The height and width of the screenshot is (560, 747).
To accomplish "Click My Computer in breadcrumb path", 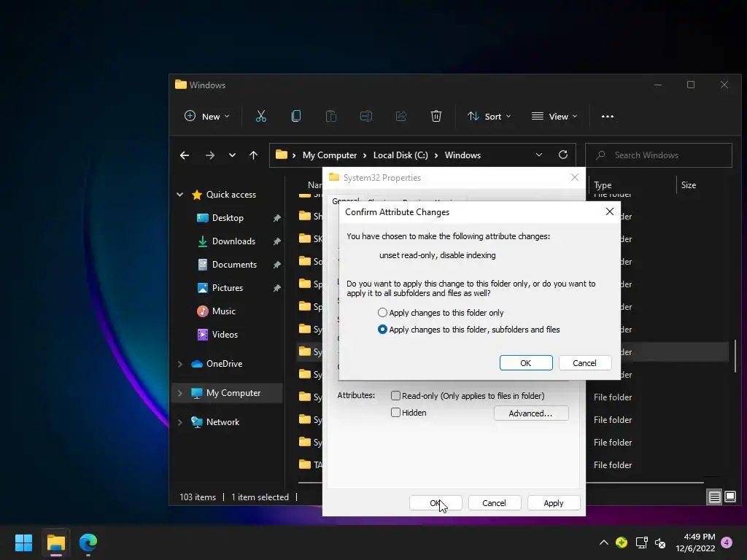I will [330, 155].
